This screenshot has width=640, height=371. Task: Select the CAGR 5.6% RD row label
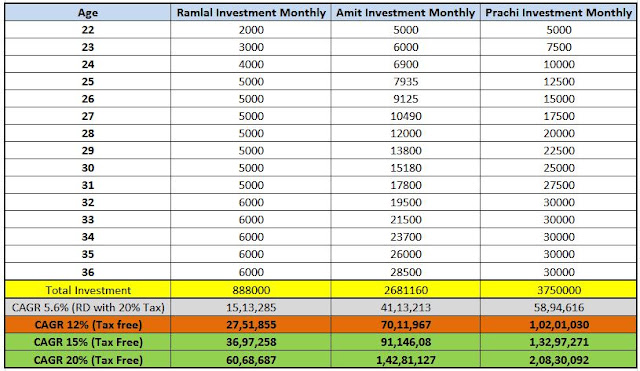[88, 307]
